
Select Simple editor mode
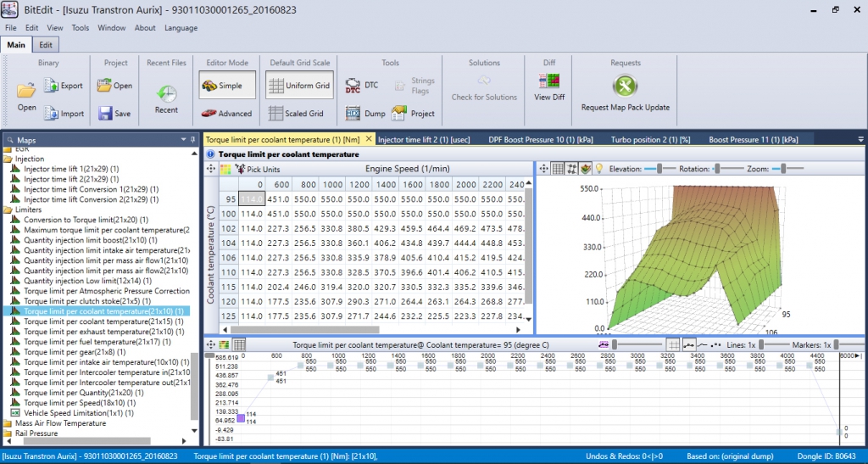pyautogui.click(x=227, y=86)
